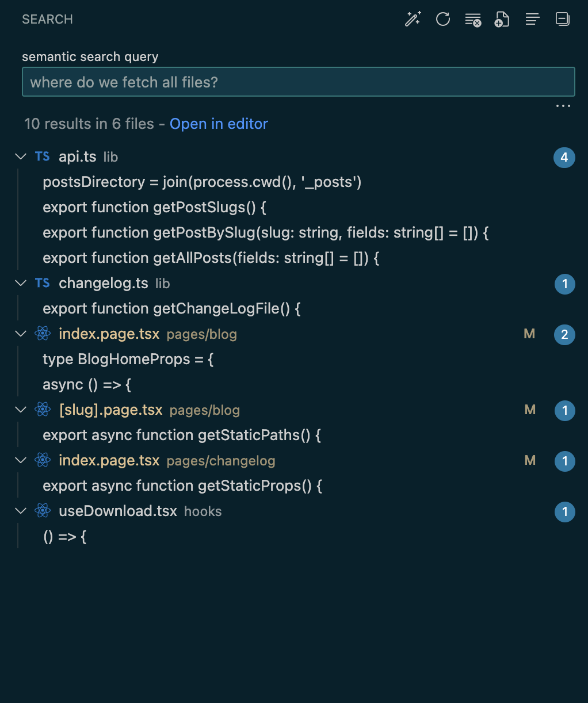Clear the search results
Viewport: 588px width, 703px height.
pos(473,20)
